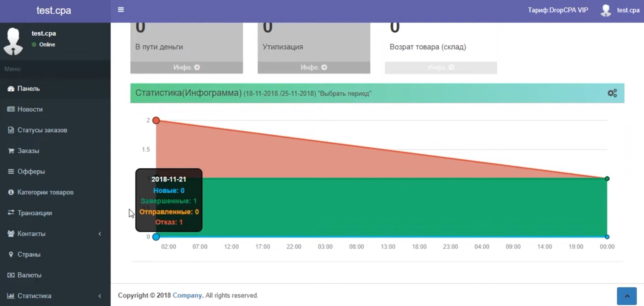The image size is (644, 306).
Task: Click the scroll-to-top arrow button
Action: pos(627,296)
